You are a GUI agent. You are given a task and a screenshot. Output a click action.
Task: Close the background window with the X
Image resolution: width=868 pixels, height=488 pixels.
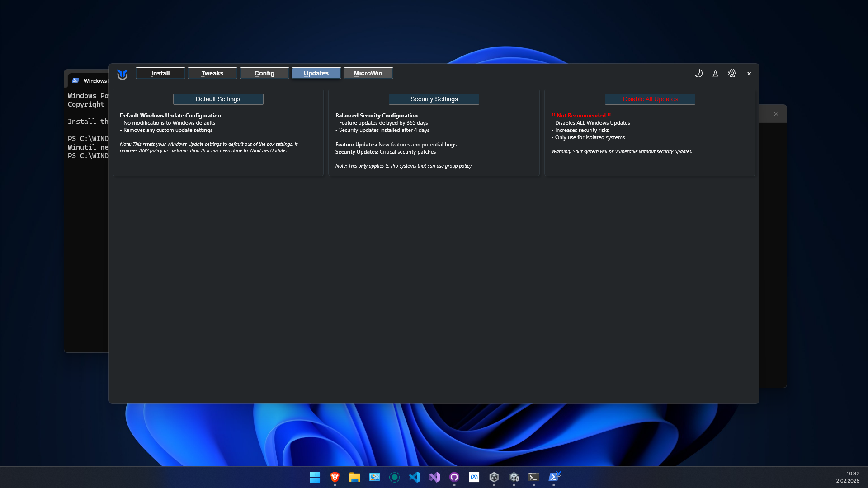tap(776, 114)
